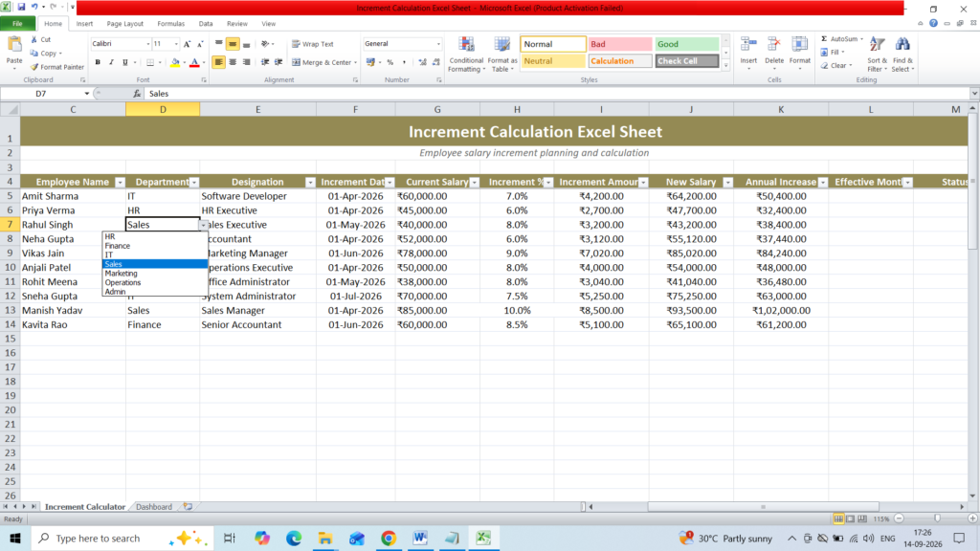This screenshot has height=551, width=980.
Task: Toggle Underline formatting
Action: 125,62
